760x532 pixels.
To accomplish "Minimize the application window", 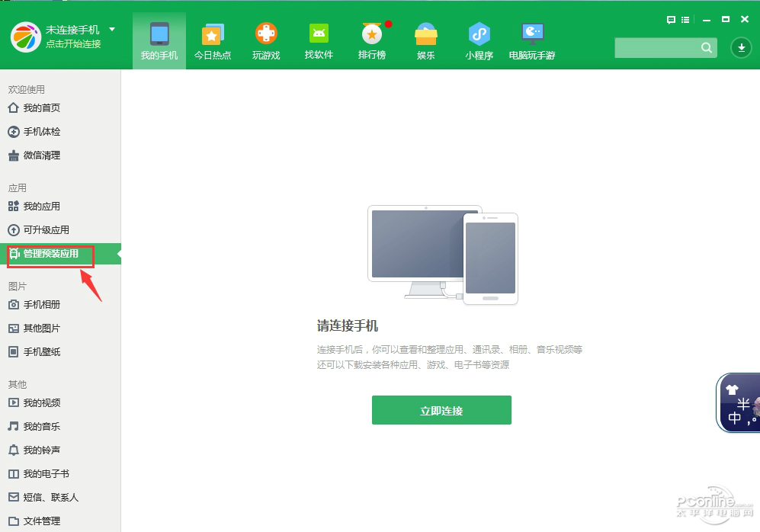I will pos(706,20).
